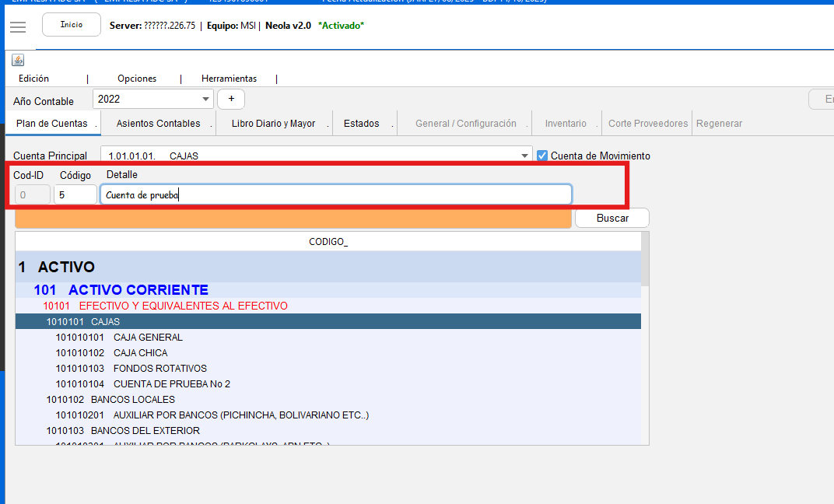Toggle Cuenta de Movimiento checkbox

[542, 156]
